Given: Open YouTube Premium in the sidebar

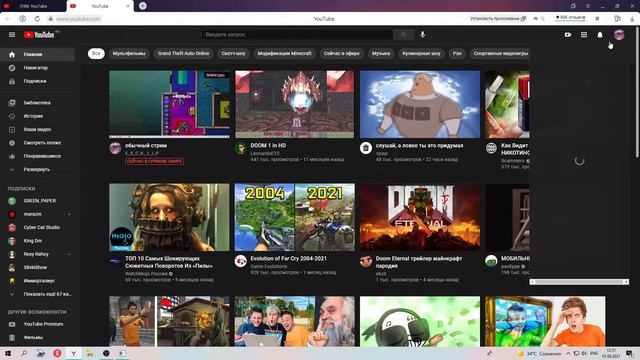Looking at the screenshot, I should 38,324.
